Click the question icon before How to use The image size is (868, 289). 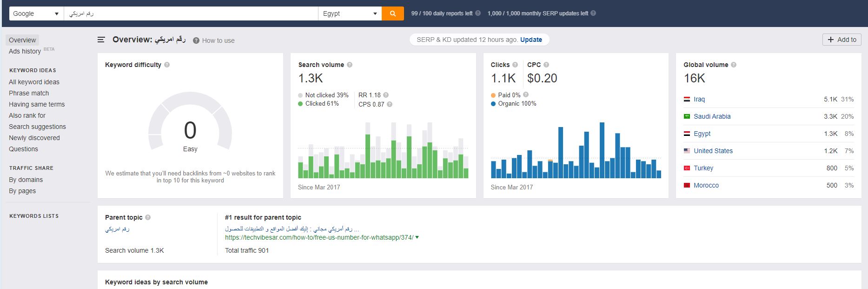point(196,40)
